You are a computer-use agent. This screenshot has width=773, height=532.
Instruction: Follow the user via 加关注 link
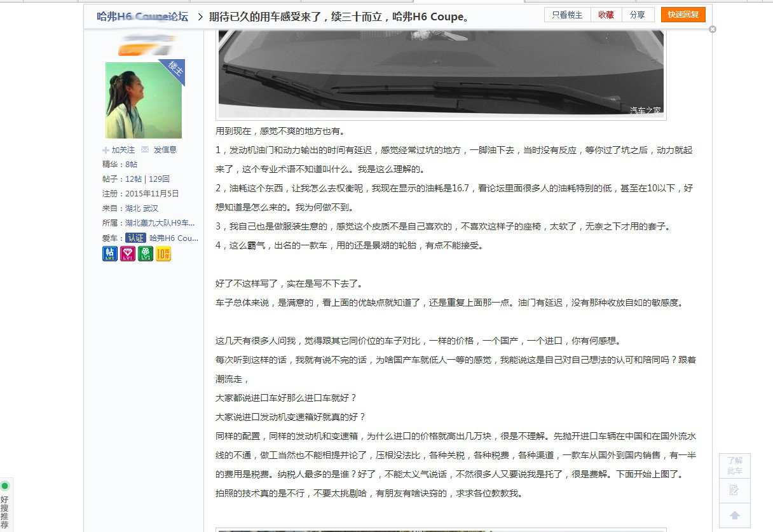[122, 149]
